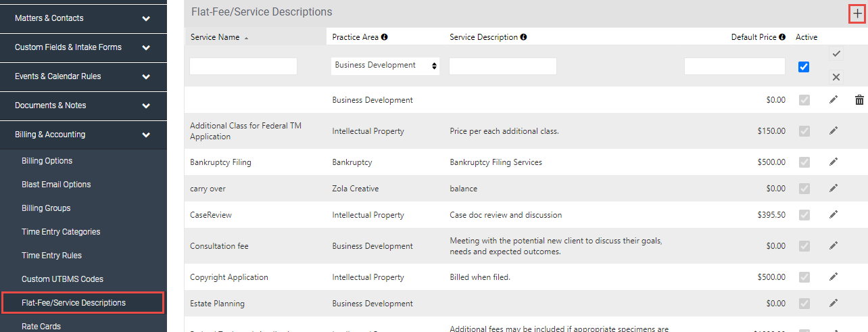This screenshot has width=868, height=332.
Task: Open Time Entry Rules
Action: [x=52, y=256]
